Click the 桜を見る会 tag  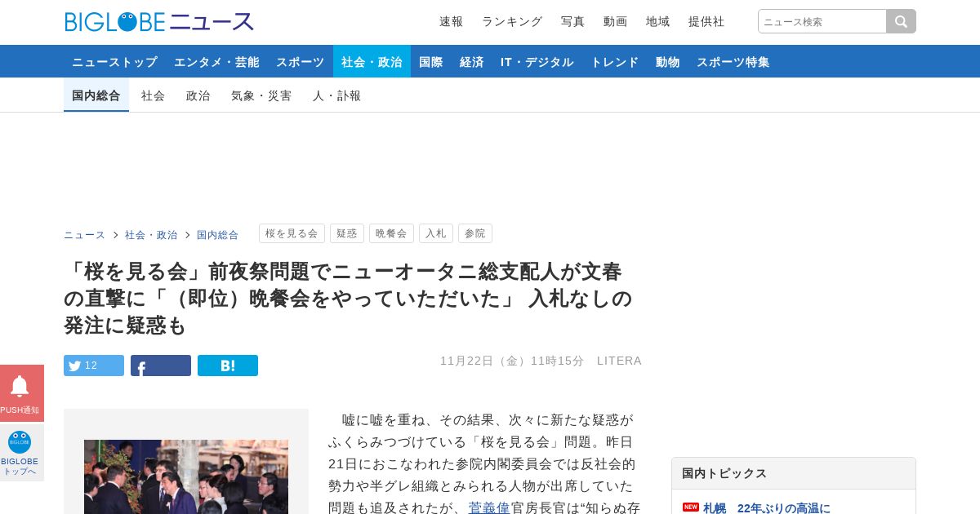[x=292, y=233]
